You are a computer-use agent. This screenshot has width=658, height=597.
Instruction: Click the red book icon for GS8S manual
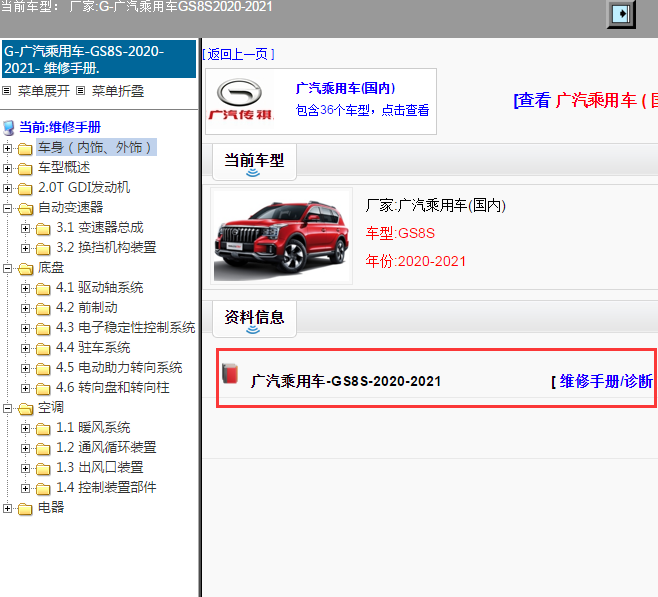coord(230,373)
